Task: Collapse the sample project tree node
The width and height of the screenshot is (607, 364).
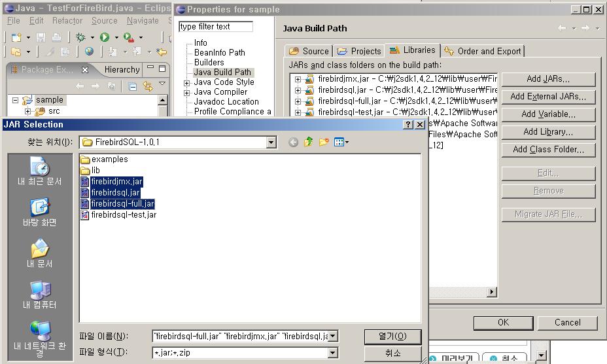Action: [16, 100]
